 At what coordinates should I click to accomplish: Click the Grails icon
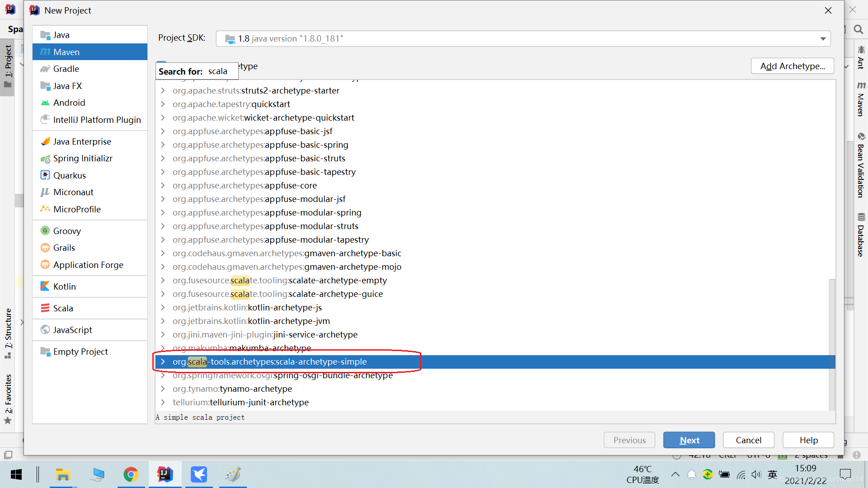click(x=45, y=248)
